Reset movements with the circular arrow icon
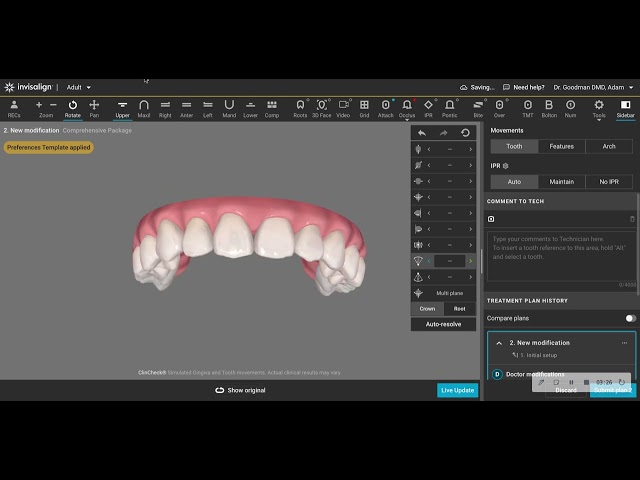640x480 pixels. tap(465, 133)
